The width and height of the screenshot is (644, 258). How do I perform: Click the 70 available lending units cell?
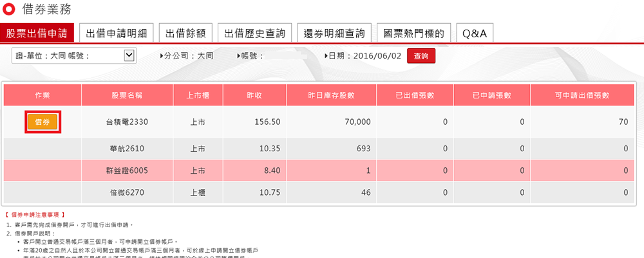tap(582, 122)
